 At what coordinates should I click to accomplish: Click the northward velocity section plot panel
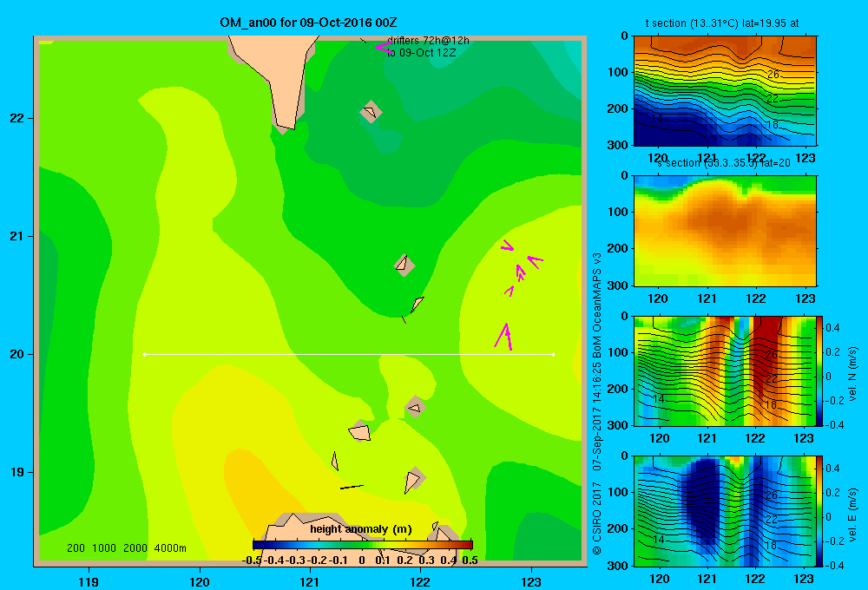click(725, 370)
